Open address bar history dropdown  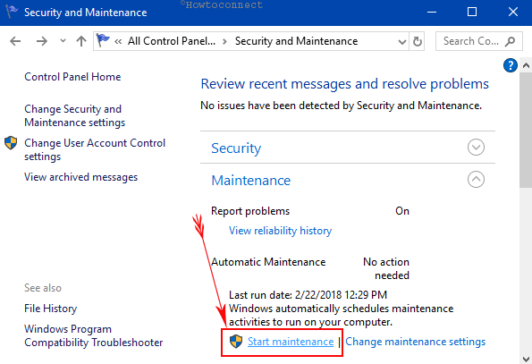click(x=402, y=42)
